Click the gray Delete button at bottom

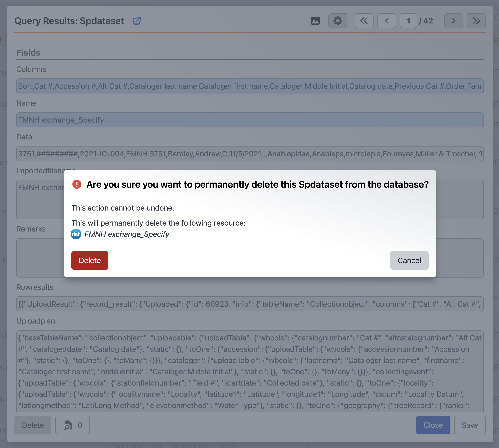[x=33, y=425]
